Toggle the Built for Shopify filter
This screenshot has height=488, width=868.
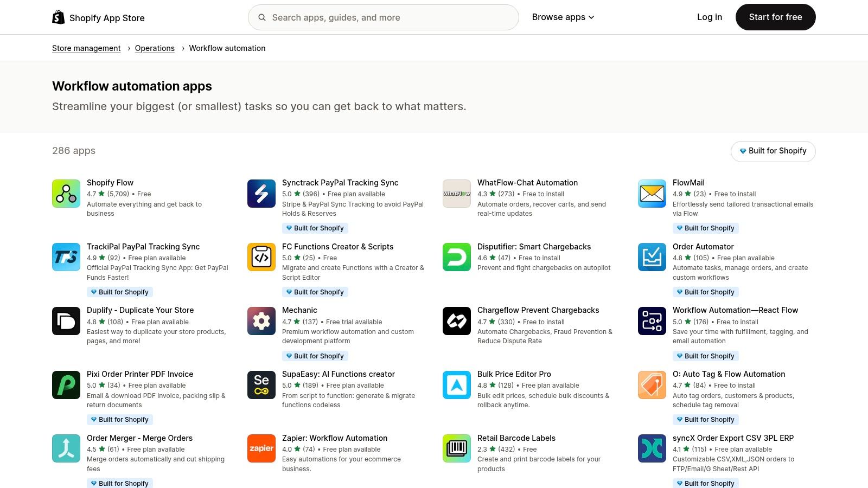pyautogui.click(x=773, y=151)
